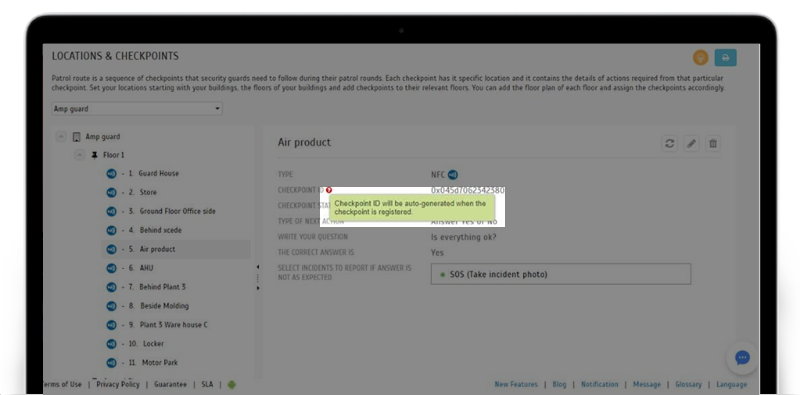Viewport: 800px width, 395px height.
Task: Click the NFC icon for Behind xcede
Action: tap(111, 231)
